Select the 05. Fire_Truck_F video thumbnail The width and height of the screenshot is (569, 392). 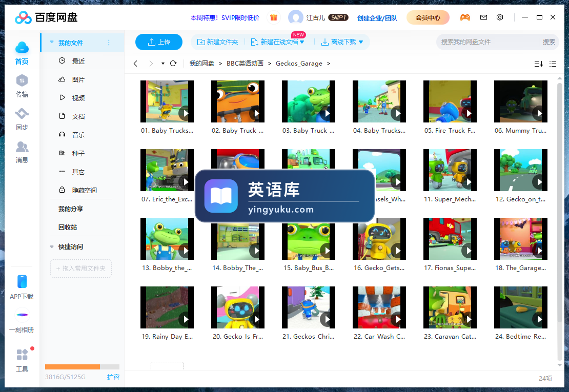tap(450, 101)
